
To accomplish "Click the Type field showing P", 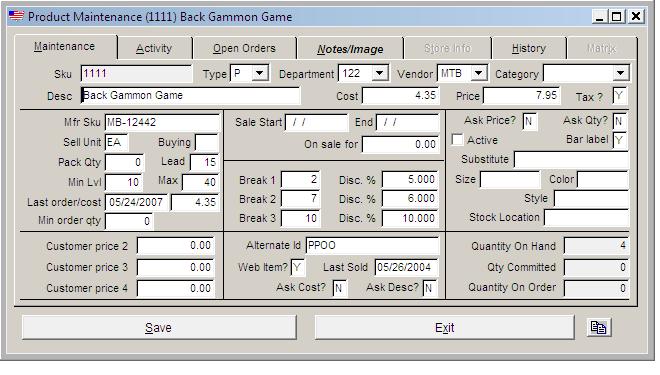I will coord(242,73).
